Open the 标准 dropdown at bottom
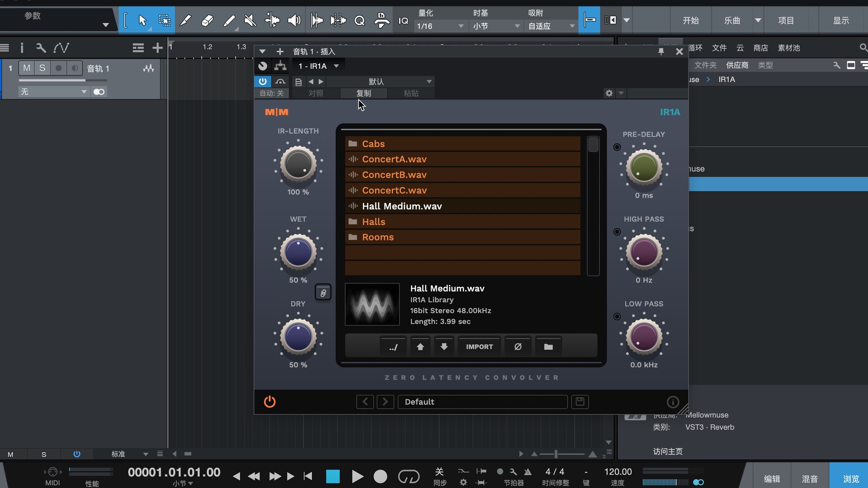This screenshot has width=868, height=488. pyautogui.click(x=130, y=454)
